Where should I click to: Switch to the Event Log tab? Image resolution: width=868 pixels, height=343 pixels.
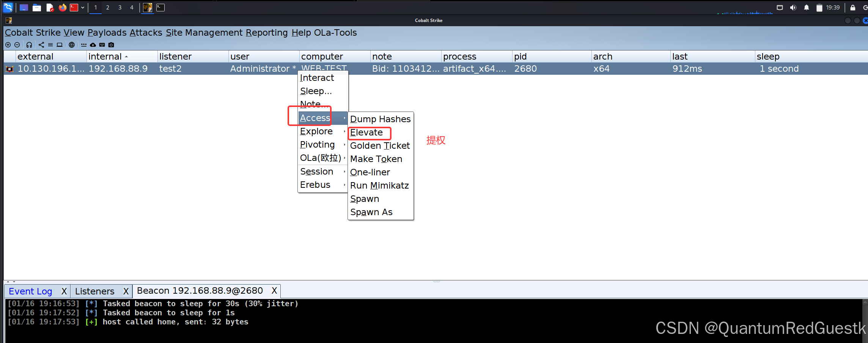point(30,291)
